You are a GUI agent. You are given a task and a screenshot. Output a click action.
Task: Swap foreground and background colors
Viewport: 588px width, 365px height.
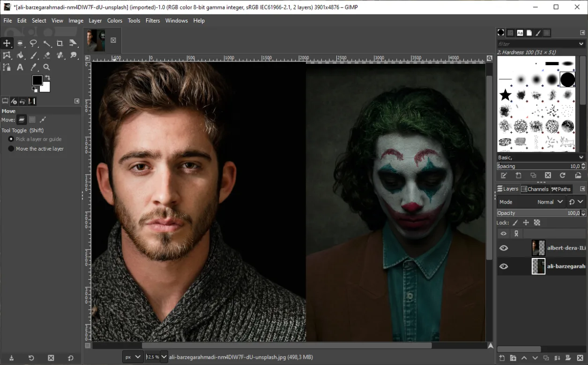click(x=47, y=78)
